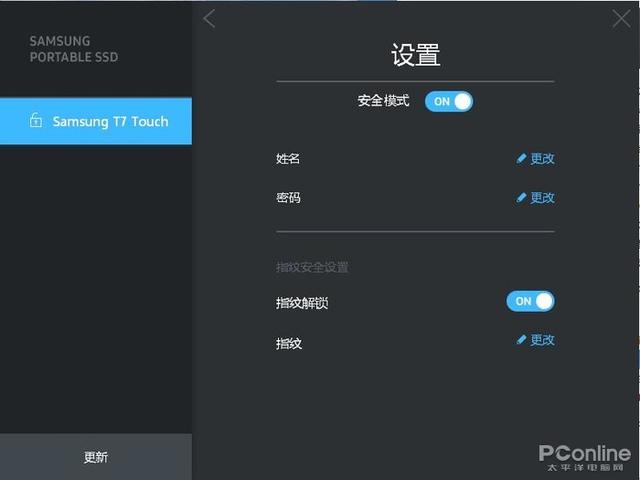This screenshot has height=480, width=640.
Task: Click the 更新 update button at the bottom
Action: [96, 457]
